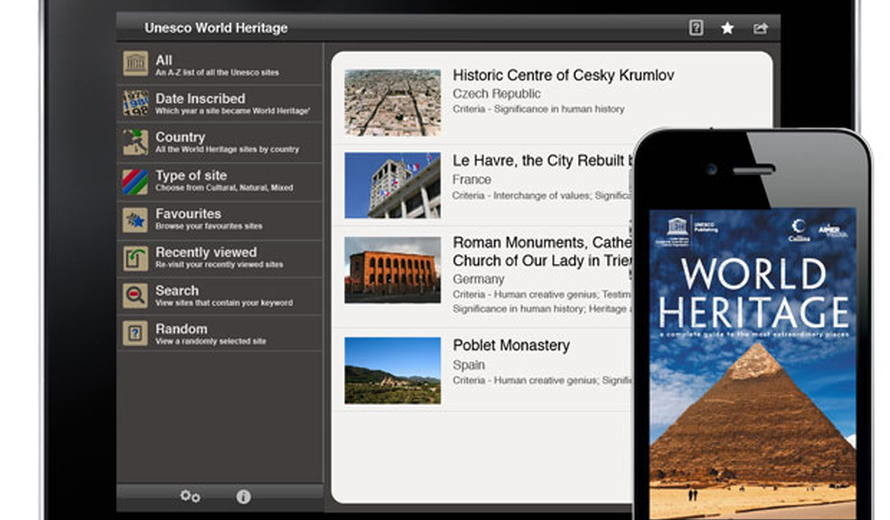Open the help question-mark icon in header
This screenshot has height=520, width=890.
click(x=696, y=28)
